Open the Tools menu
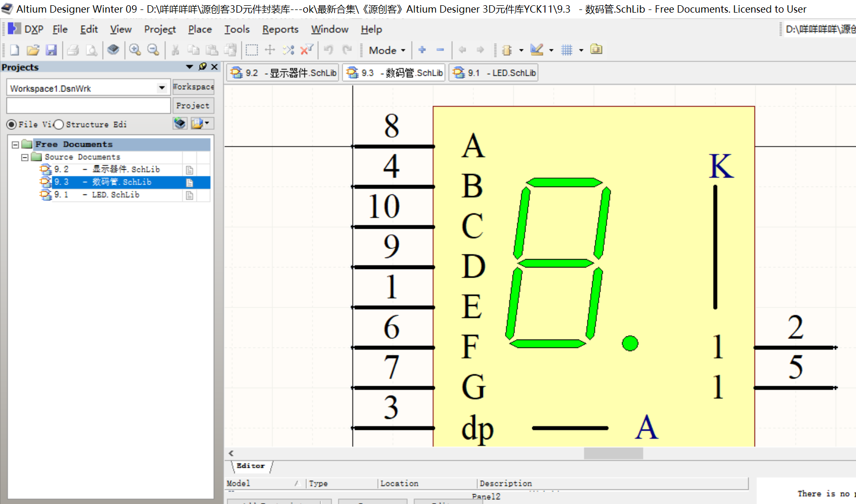The height and width of the screenshot is (504, 856). pos(237,29)
